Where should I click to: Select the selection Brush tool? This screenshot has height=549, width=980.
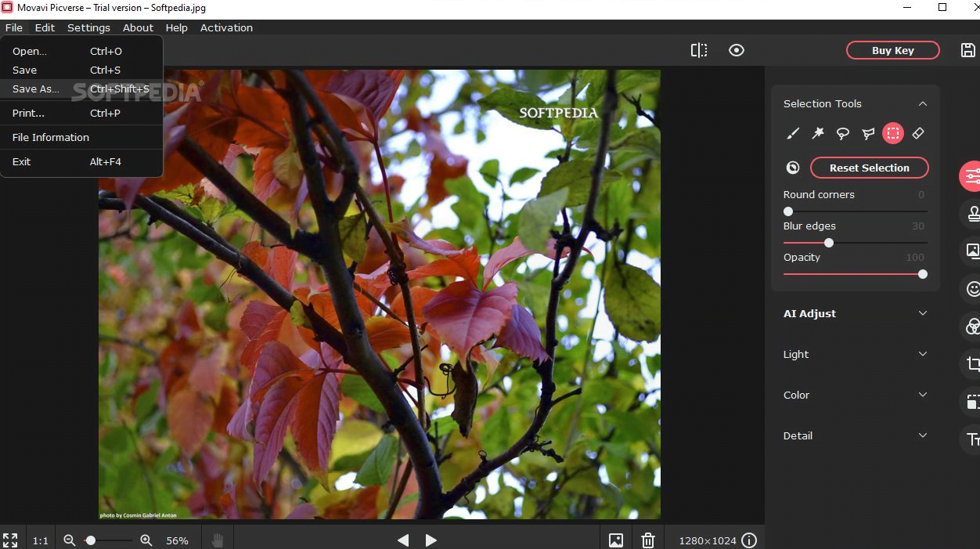(792, 133)
